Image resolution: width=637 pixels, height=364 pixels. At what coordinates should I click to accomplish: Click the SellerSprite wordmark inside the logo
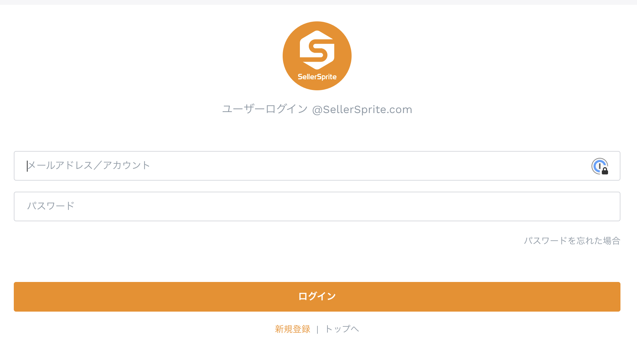(317, 77)
